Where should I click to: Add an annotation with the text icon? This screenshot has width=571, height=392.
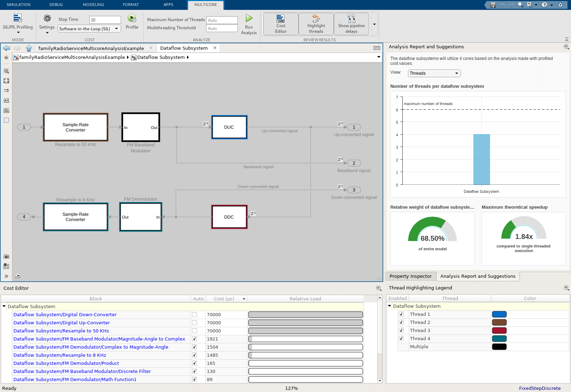pos(6,100)
